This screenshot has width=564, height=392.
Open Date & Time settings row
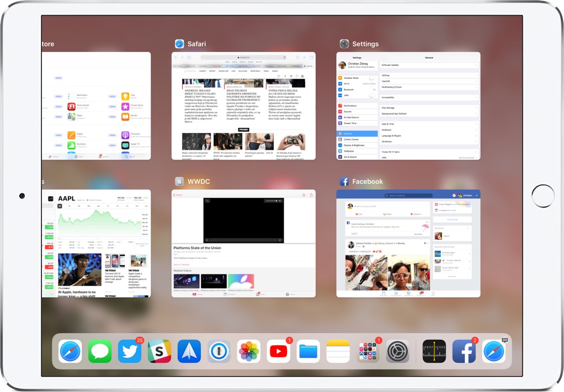point(429,124)
